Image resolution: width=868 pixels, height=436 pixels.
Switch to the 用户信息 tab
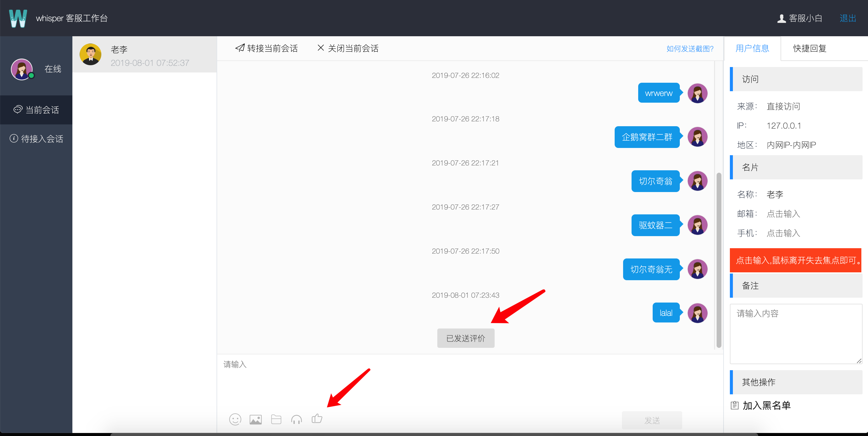(x=752, y=48)
